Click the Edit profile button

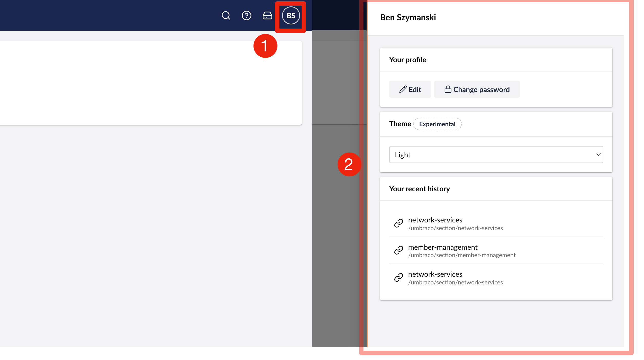pos(410,89)
